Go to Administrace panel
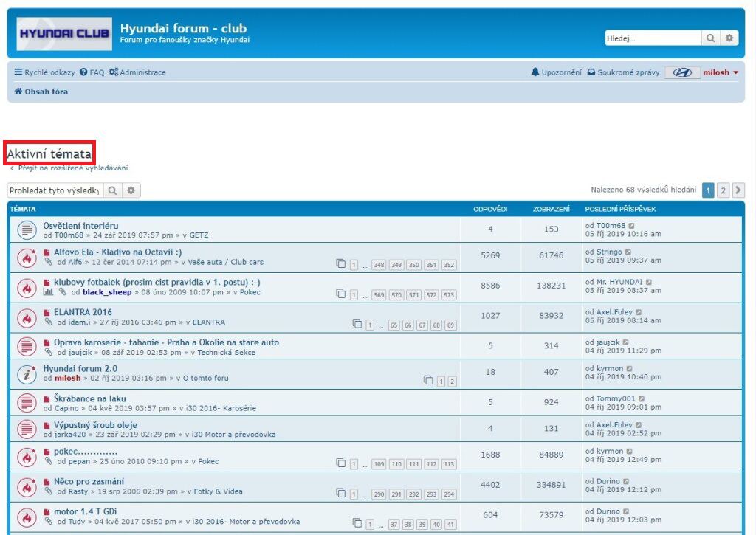The image size is (756, 535). point(137,72)
